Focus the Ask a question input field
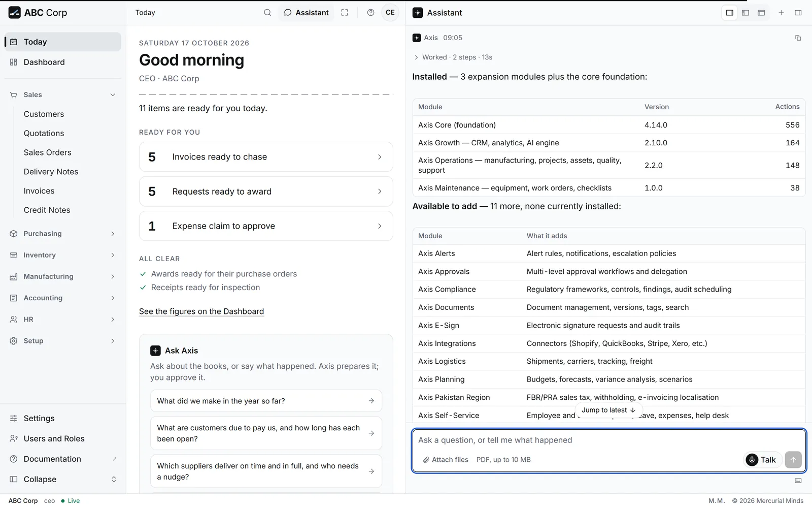812x508 pixels. 608,440
